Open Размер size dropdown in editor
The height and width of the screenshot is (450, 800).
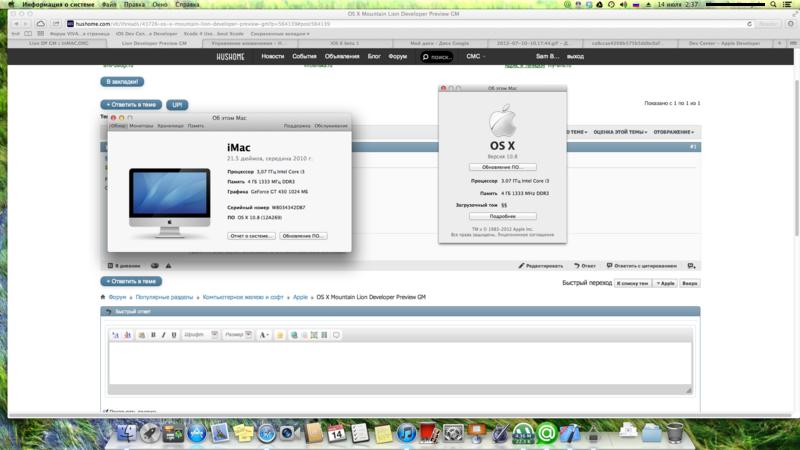238,335
